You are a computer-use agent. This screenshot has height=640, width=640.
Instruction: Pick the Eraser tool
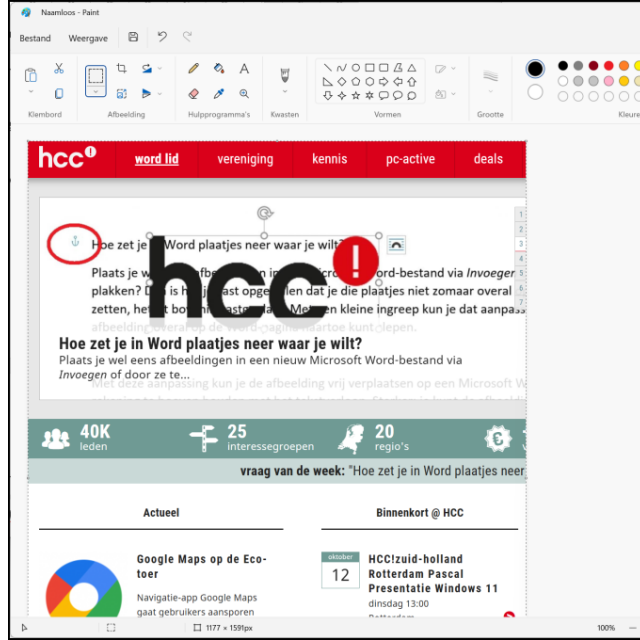pyautogui.click(x=193, y=94)
